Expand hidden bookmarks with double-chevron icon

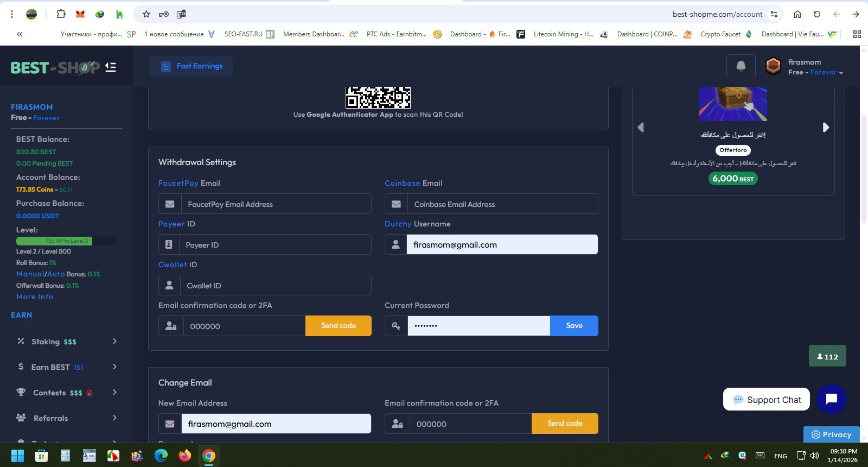[20, 34]
